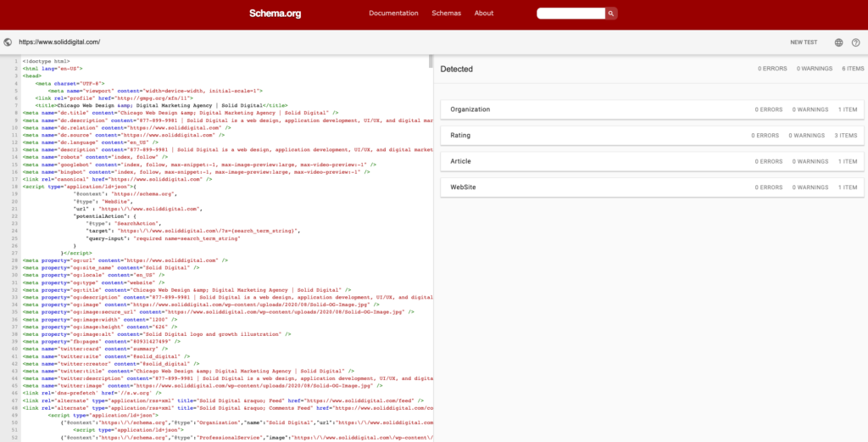Expand the WebSite detected row
The width and height of the screenshot is (868, 442).
(652, 187)
